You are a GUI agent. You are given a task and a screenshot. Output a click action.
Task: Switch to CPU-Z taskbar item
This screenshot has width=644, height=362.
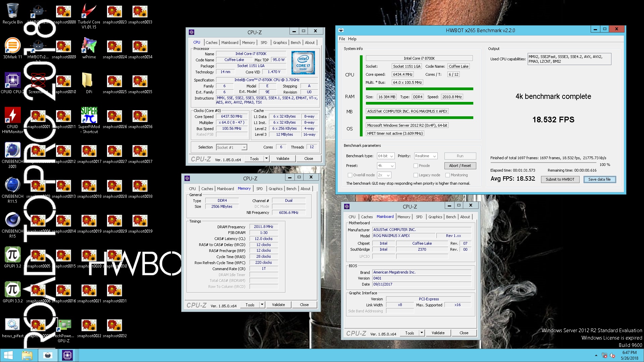(67, 355)
